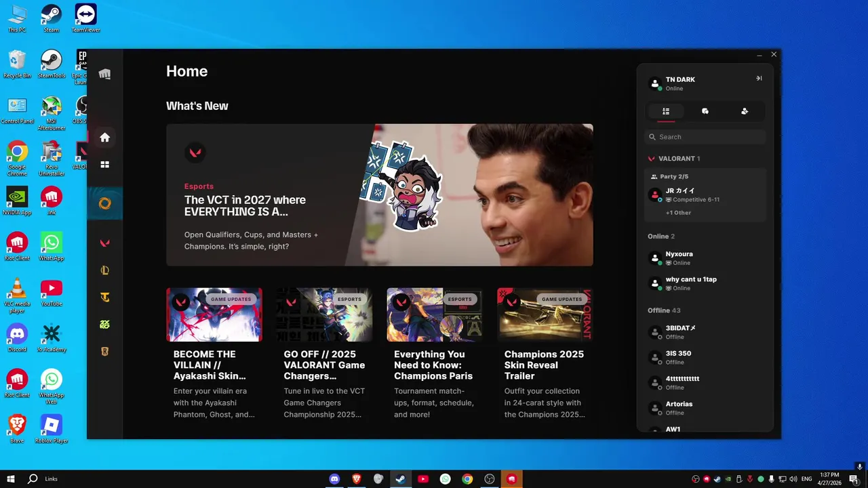
Task: Open SteamTools desktop shortcut
Action: click(51, 64)
